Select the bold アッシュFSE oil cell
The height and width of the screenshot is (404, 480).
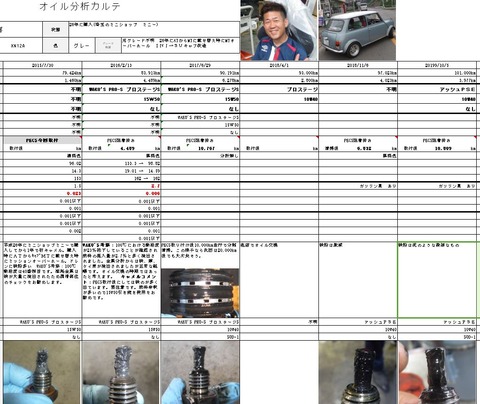point(437,89)
